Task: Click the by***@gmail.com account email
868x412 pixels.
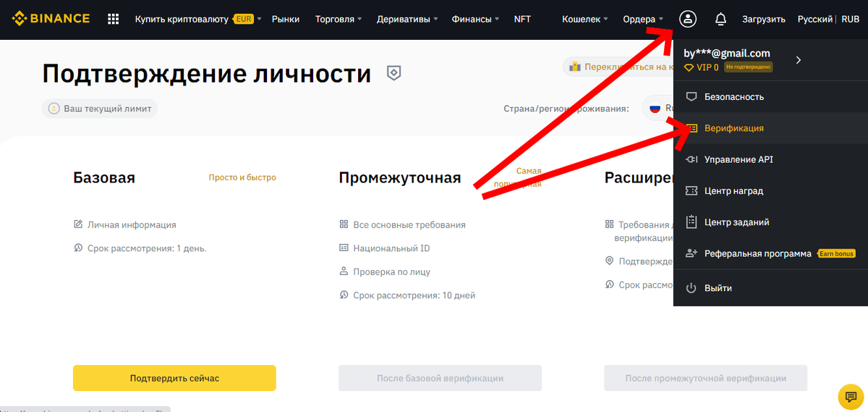Action: point(727,53)
